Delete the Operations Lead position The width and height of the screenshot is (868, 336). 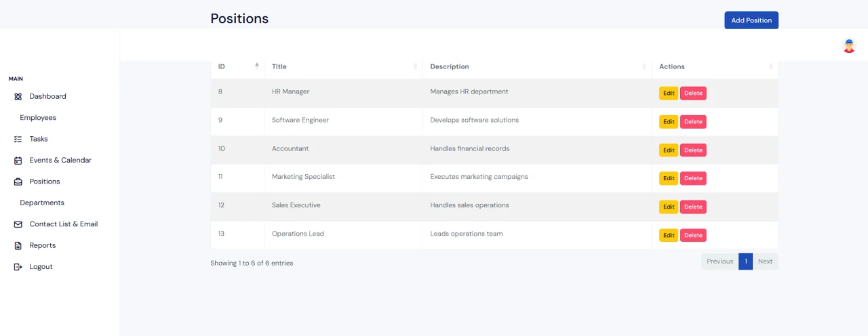point(693,236)
